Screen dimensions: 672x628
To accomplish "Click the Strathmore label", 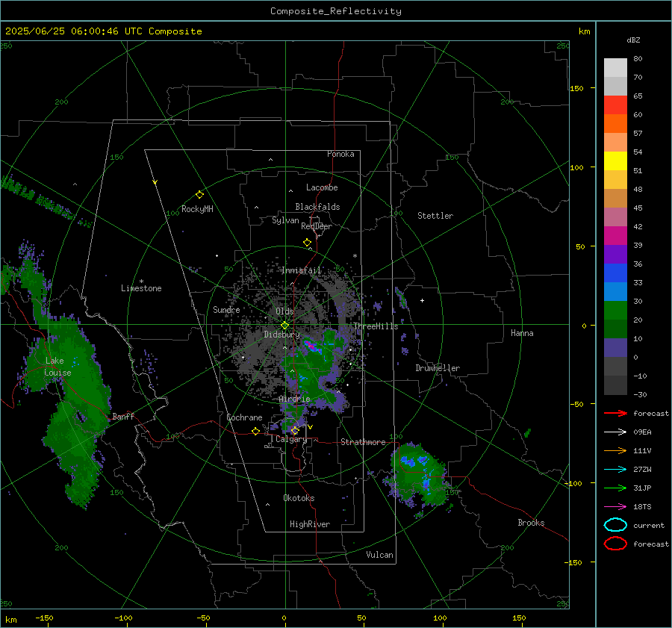I will point(363,442).
